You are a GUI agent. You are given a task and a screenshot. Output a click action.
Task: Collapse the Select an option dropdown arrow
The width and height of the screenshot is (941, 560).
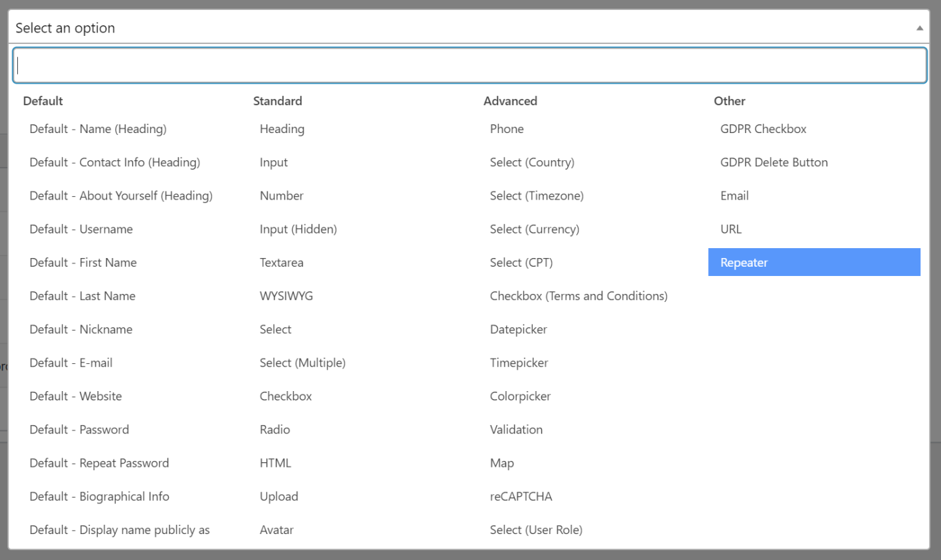919,28
